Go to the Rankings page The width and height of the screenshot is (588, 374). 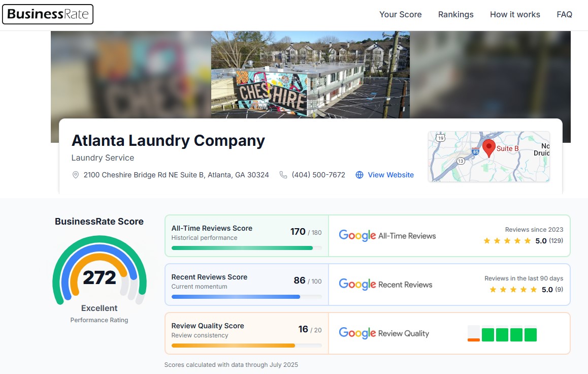click(x=455, y=14)
